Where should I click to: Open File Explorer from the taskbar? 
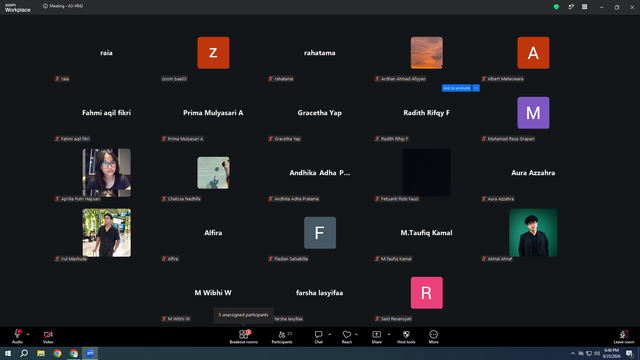tap(41, 353)
